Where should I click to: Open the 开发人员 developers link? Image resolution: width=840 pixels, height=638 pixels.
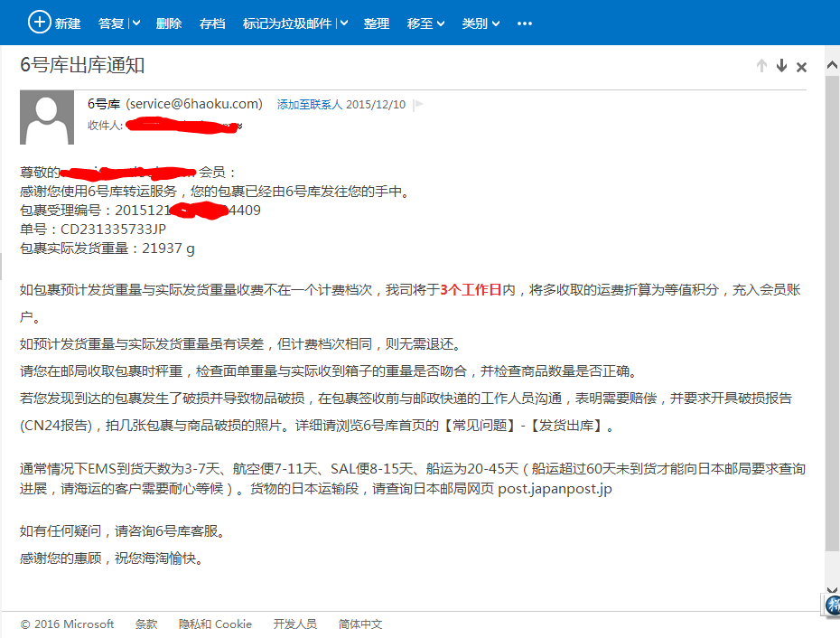(294, 624)
